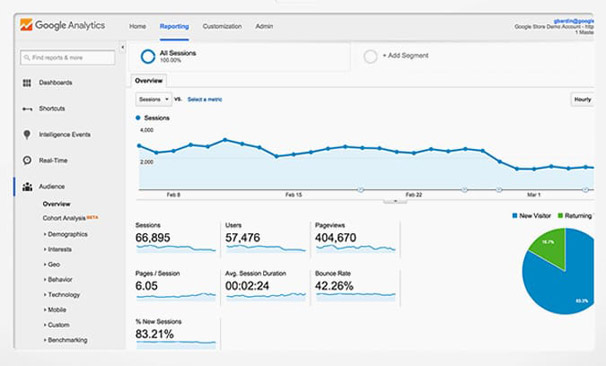Viewport: 606px width, 366px height.
Task: Click the empty Add Segment circle
Action: pyautogui.click(x=370, y=56)
